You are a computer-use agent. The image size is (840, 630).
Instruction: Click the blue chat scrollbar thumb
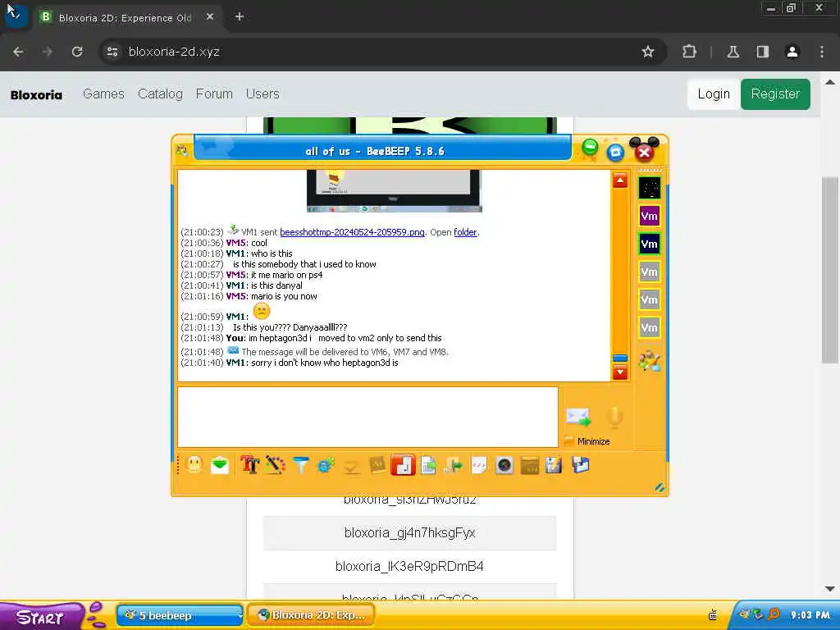coord(620,358)
